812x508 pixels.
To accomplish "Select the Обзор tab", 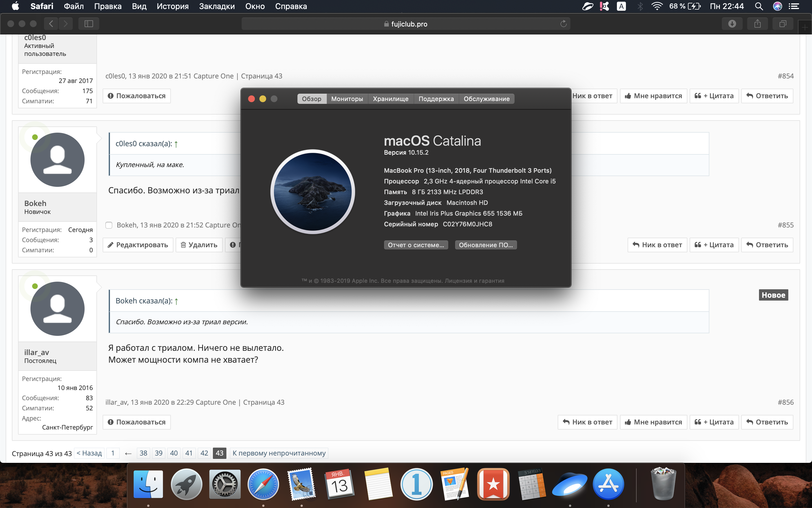I will 311,99.
